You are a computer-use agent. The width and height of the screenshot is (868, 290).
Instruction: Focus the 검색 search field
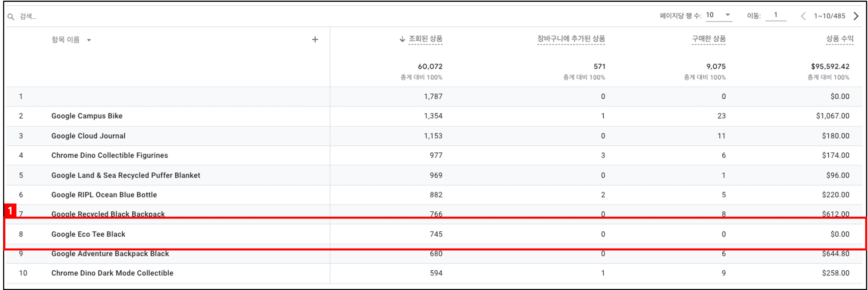(x=28, y=16)
